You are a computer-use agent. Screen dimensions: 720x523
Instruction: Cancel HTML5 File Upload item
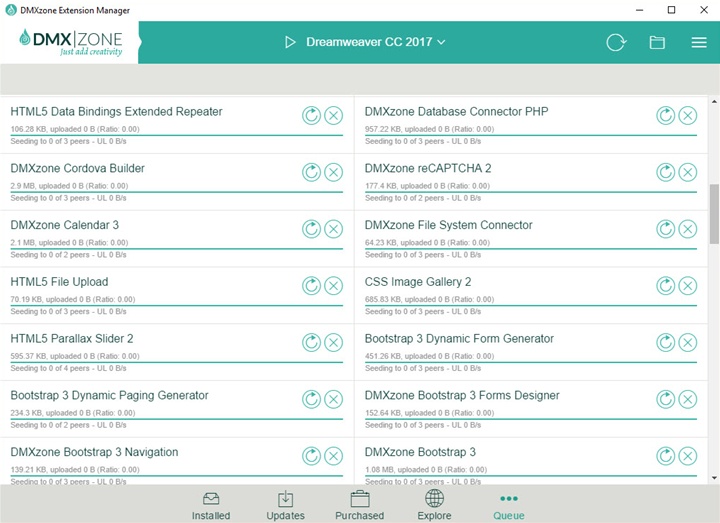(x=334, y=286)
